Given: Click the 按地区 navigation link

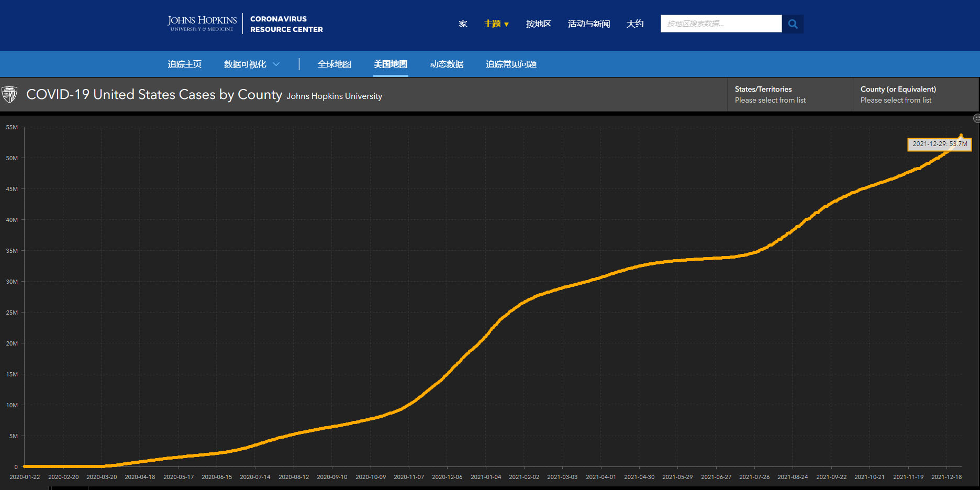Looking at the screenshot, I should click(x=538, y=24).
